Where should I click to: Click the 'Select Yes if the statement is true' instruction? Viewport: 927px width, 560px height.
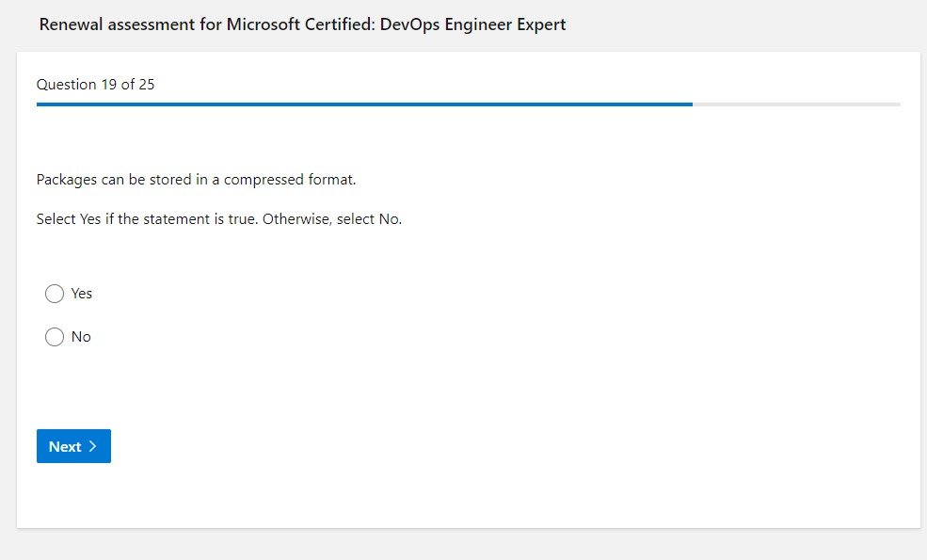click(218, 219)
